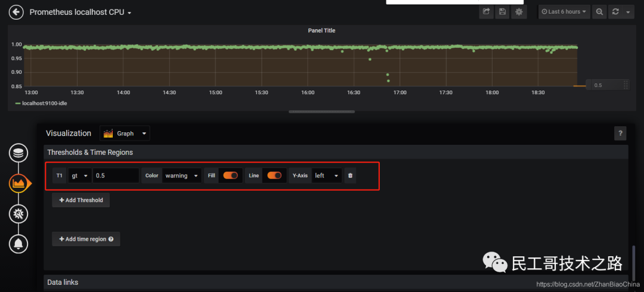Open the Visualization tab icon
Viewport: 644px width, 292px height.
[x=18, y=183]
